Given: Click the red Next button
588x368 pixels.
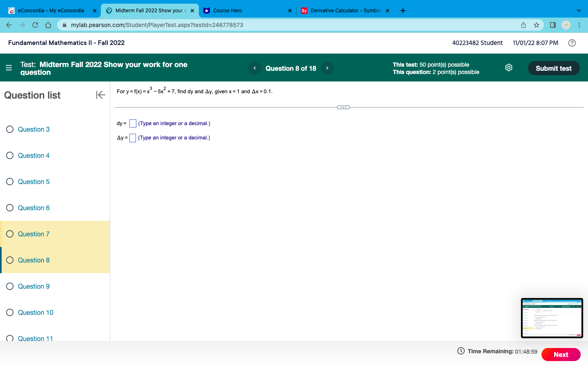Looking at the screenshot, I should (x=561, y=355).
